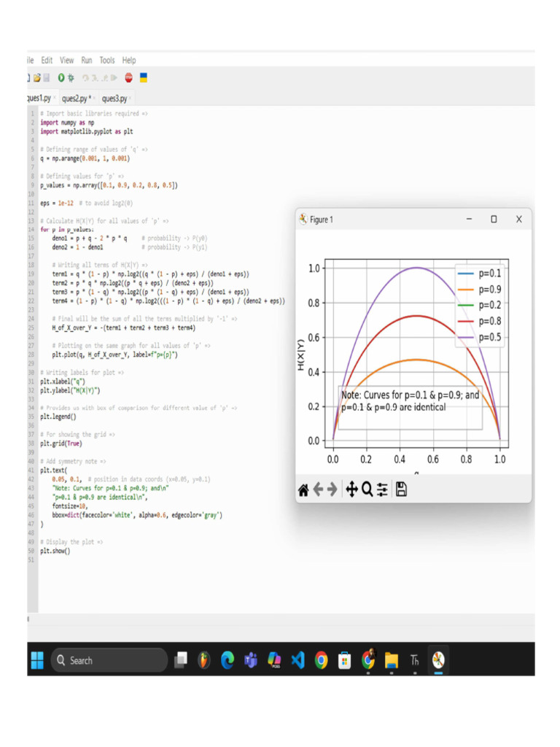This screenshot has height=747, width=560.
Task: Open Microsoft Store from the taskbar
Action: coord(345,661)
